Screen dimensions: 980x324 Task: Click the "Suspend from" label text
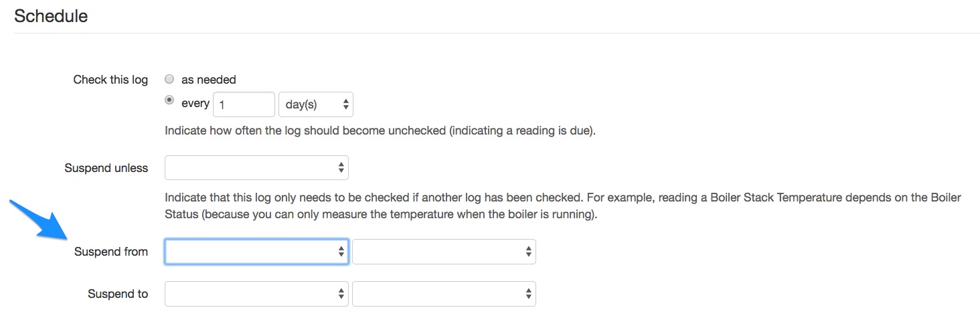coord(110,252)
